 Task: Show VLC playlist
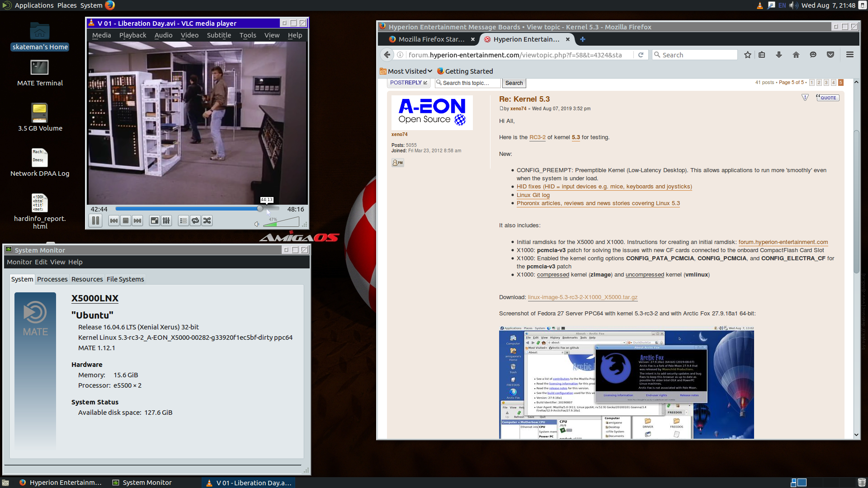coord(183,221)
